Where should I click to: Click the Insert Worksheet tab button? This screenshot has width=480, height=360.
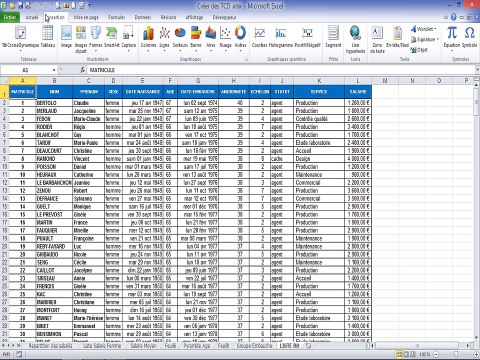[x=308, y=346]
